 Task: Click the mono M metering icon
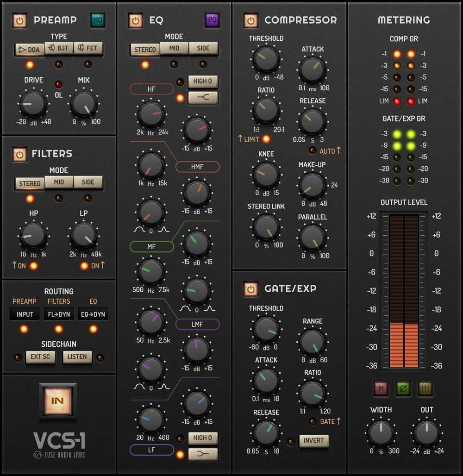[x=381, y=389]
